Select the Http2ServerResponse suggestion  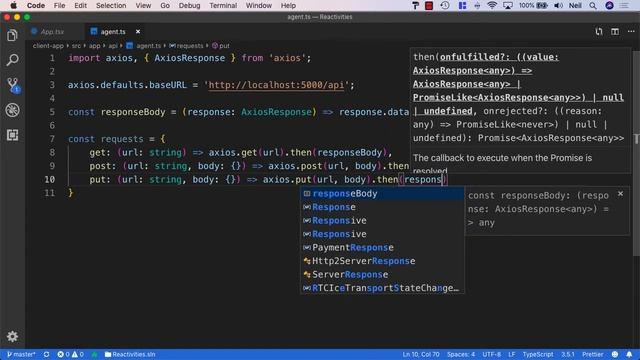click(x=382, y=261)
